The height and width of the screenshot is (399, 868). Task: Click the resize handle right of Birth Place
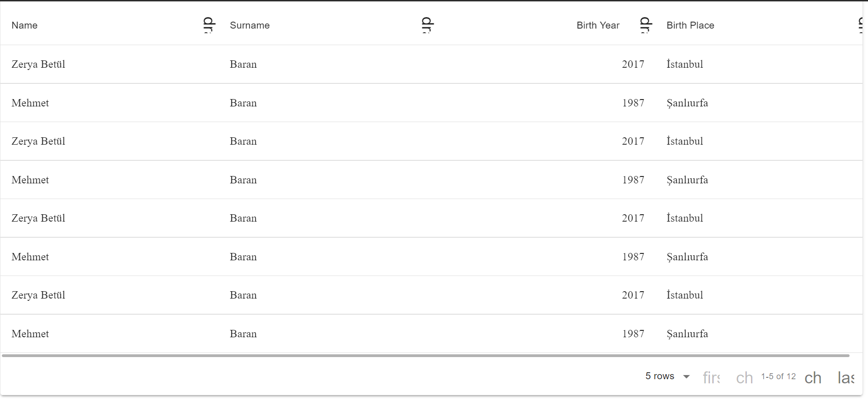coord(861,25)
